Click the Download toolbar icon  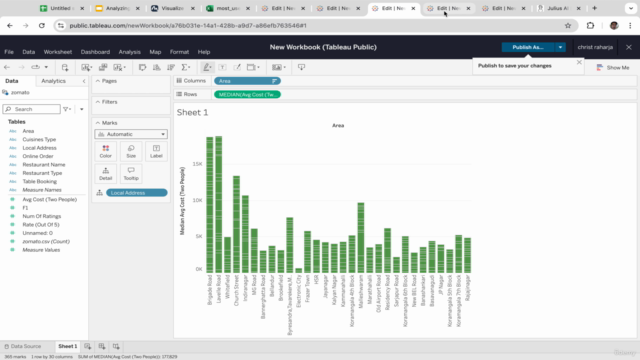point(301,67)
